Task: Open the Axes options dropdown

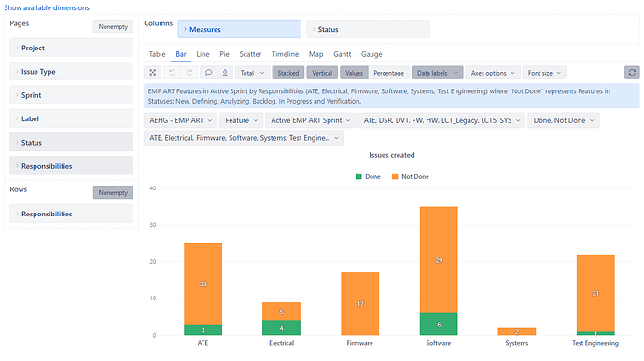Action: click(x=493, y=73)
